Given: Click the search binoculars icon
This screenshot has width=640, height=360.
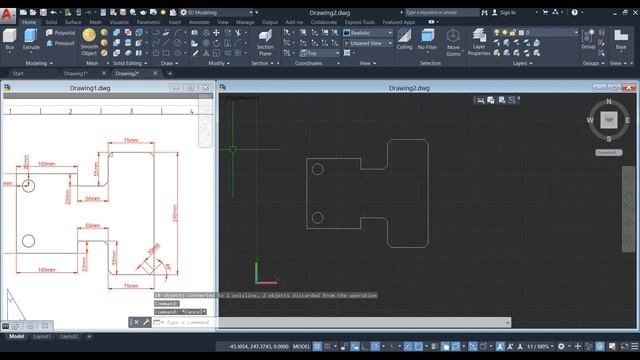Looking at the screenshot, I should point(484,13).
